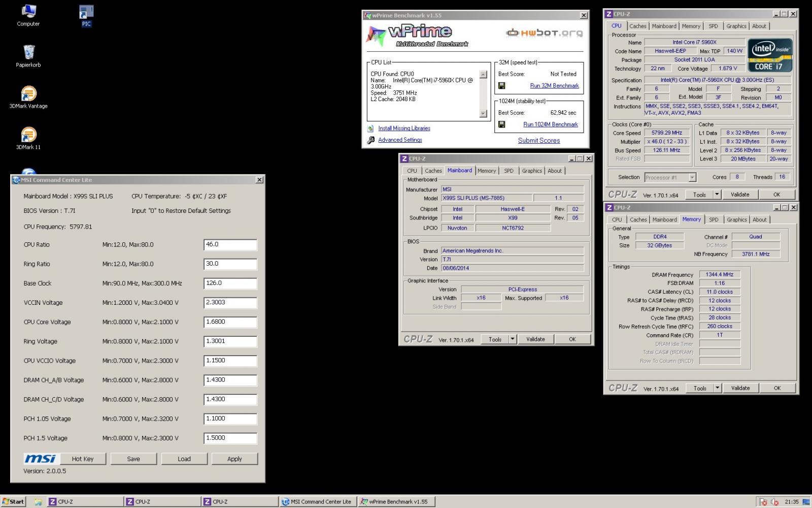
Task: Open CPU tab in the CPU-Z Memory window
Action: tap(617, 219)
